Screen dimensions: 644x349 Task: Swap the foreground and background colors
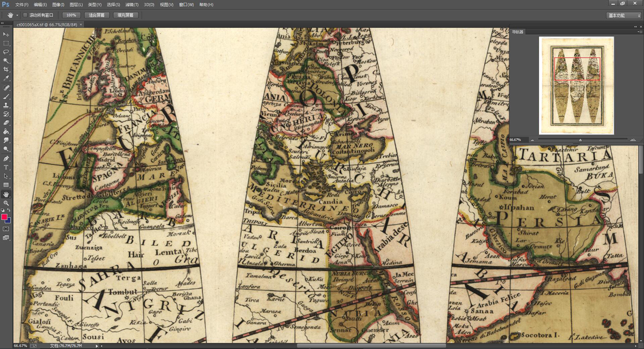tap(9, 211)
